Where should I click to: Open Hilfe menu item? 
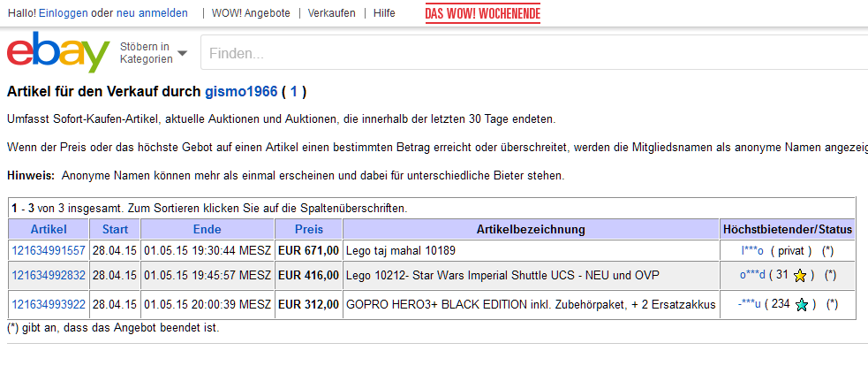[384, 13]
